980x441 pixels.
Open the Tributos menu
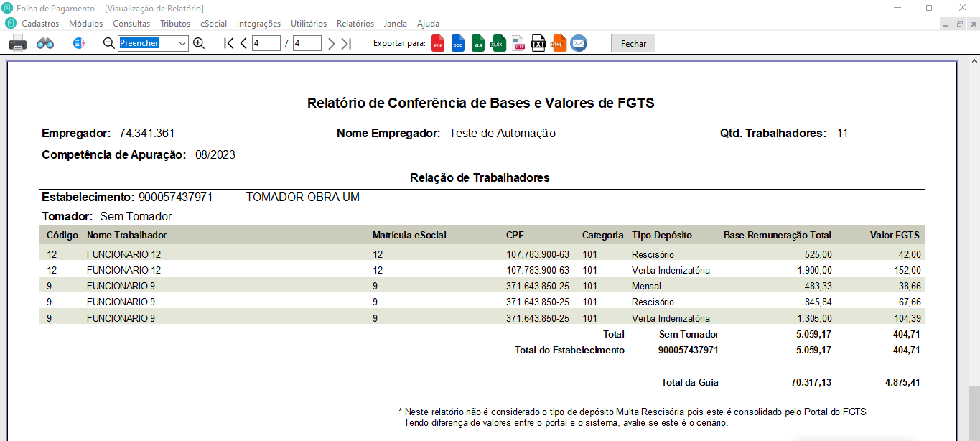coord(175,24)
